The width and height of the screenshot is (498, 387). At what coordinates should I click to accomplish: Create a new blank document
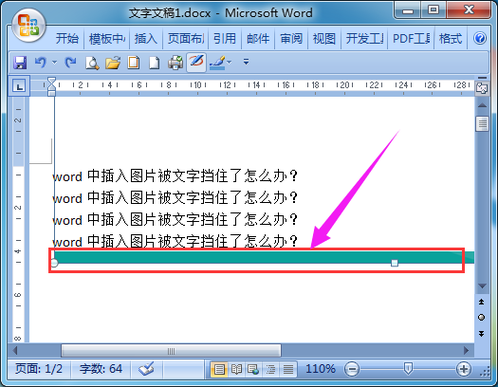click(154, 62)
